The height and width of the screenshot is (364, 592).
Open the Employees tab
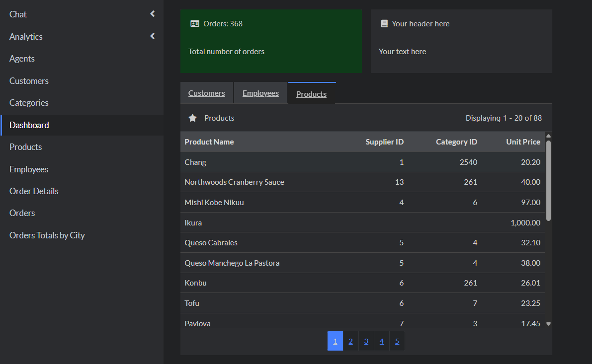(260, 93)
